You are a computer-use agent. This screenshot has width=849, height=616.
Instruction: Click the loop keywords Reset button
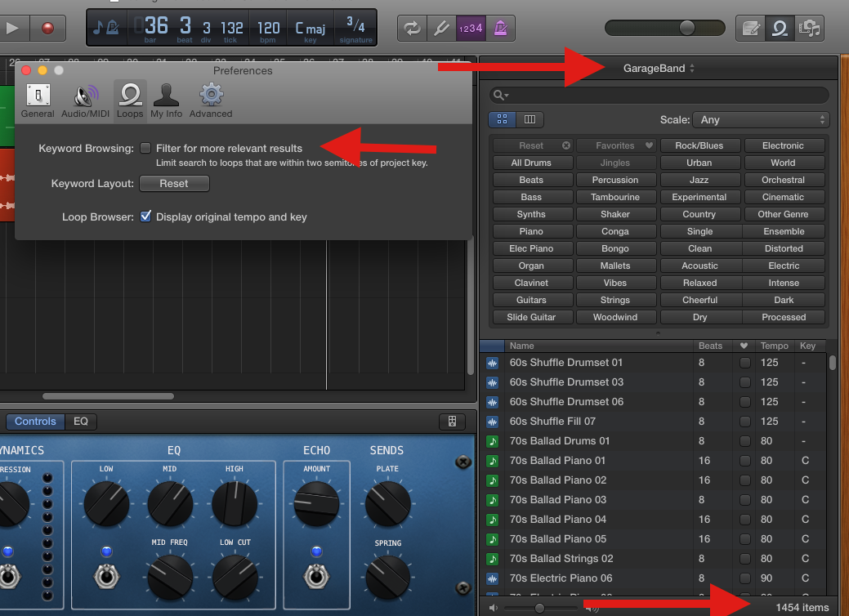532,145
